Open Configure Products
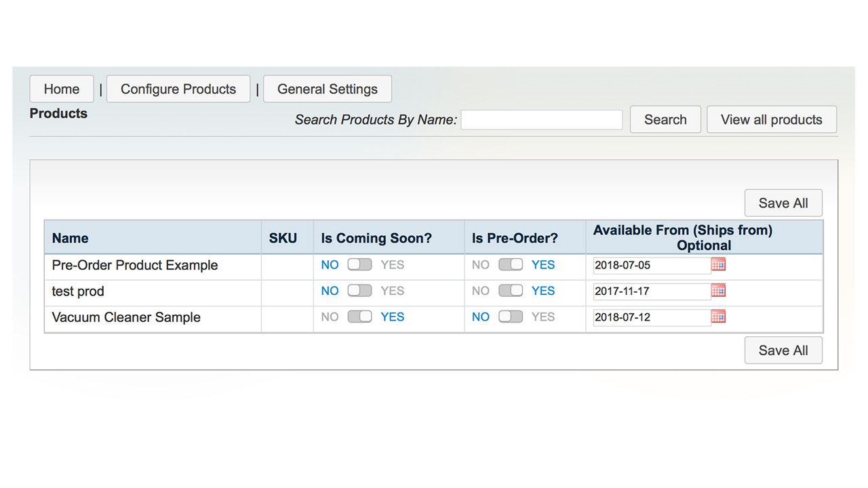 pos(178,89)
